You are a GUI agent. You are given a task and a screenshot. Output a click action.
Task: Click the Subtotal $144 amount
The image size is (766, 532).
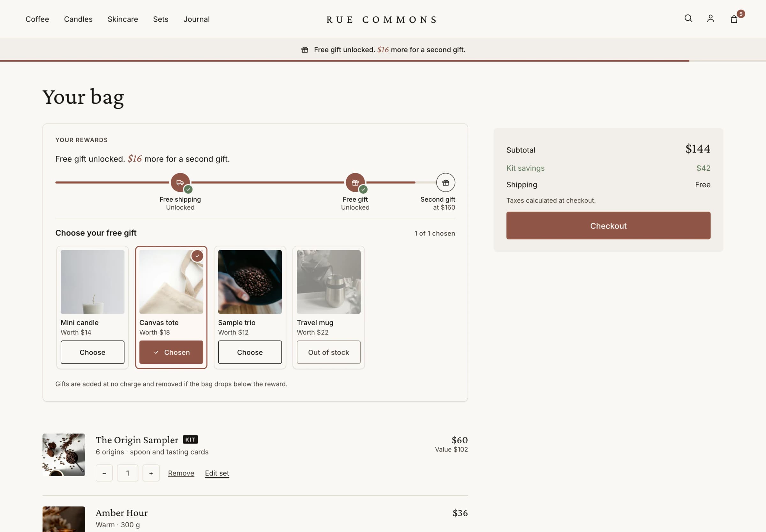(698, 149)
